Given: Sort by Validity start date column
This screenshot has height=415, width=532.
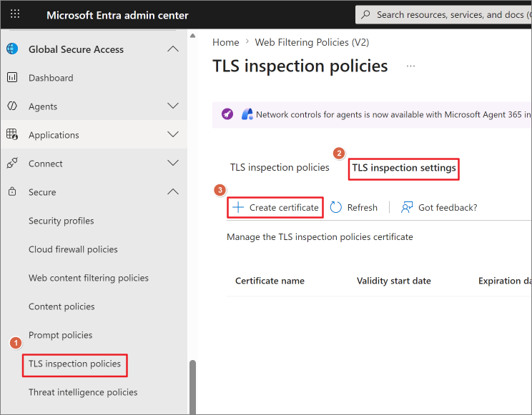Looking at the screenshot, I should click(x=393, y=281).
